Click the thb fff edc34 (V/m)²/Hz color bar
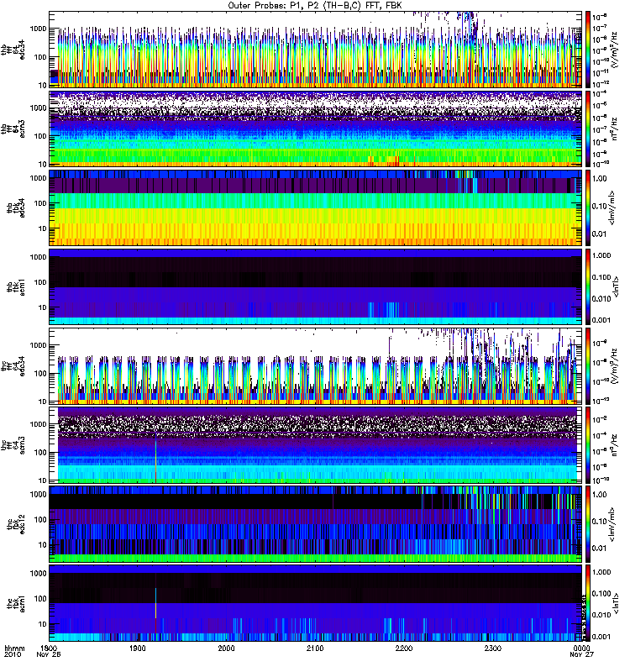630x672 pixels. pos(588,50)
